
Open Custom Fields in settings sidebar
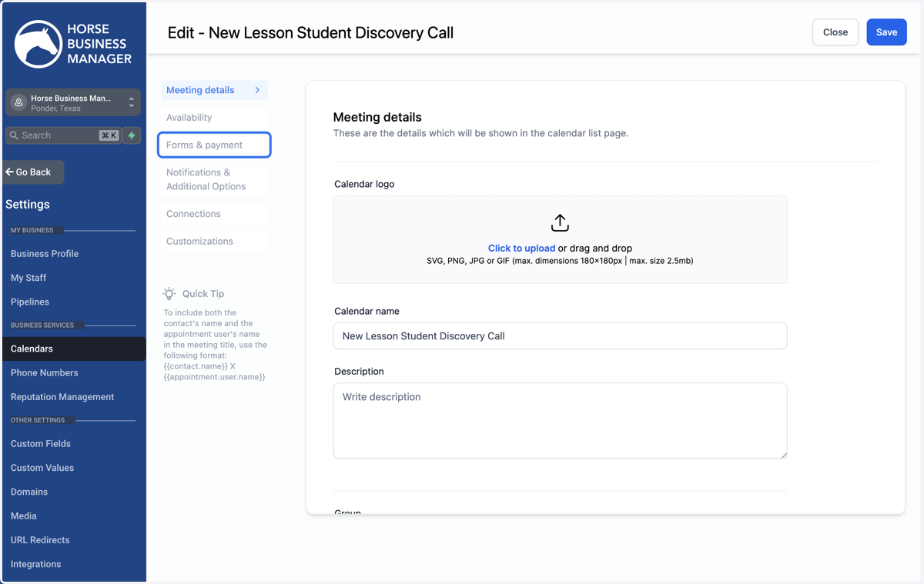click(x=41, y=444)
